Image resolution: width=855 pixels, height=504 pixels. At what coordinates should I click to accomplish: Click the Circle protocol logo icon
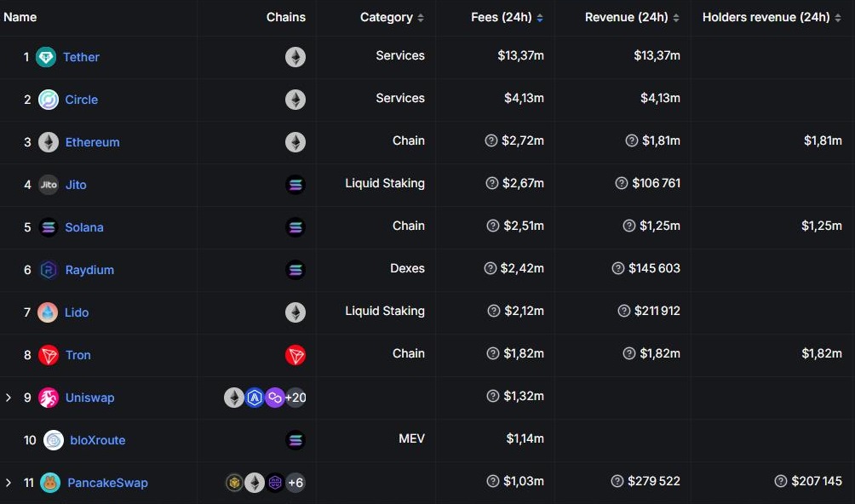(x=49, y=100)
